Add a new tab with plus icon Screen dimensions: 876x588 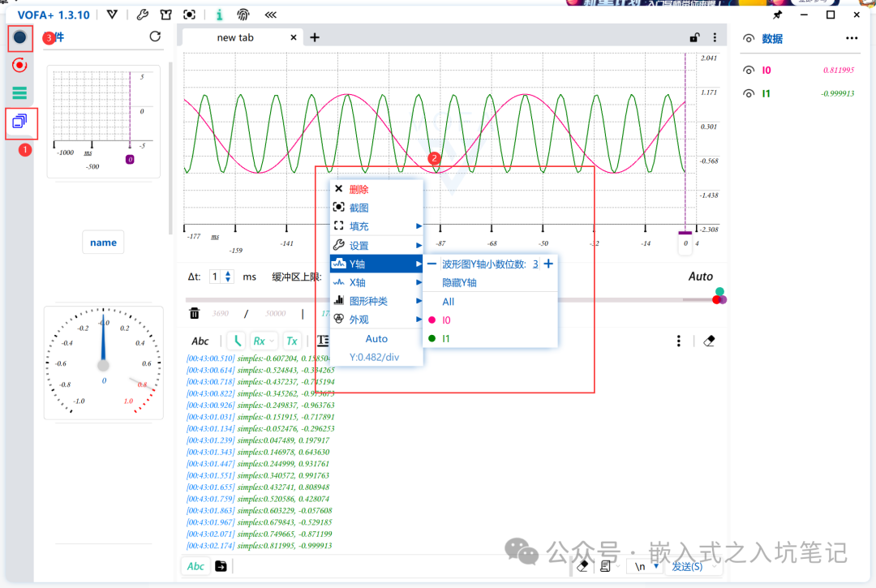point(315,37)
